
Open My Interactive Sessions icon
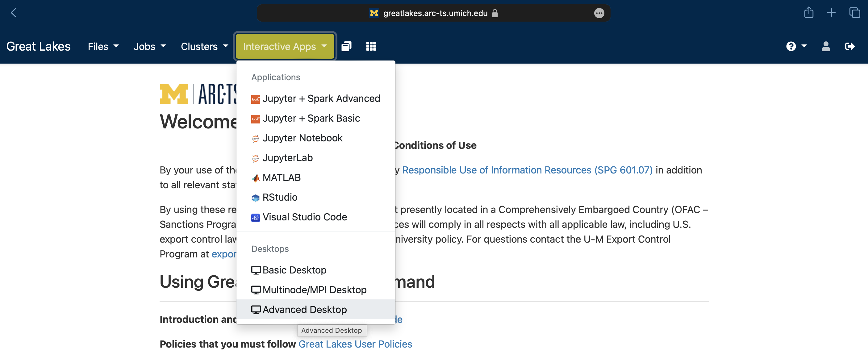click(x=346, y=46)
